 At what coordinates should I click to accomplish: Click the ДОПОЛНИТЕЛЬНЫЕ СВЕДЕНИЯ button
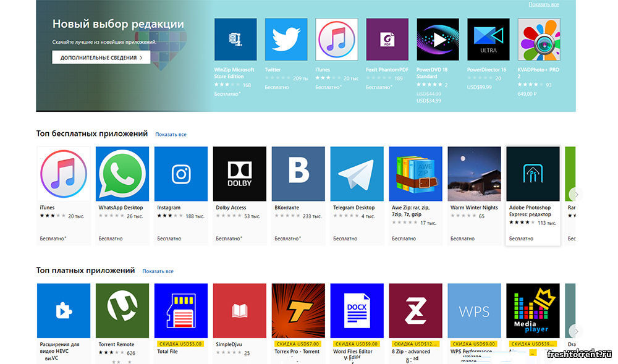click(x=101, y=57)
